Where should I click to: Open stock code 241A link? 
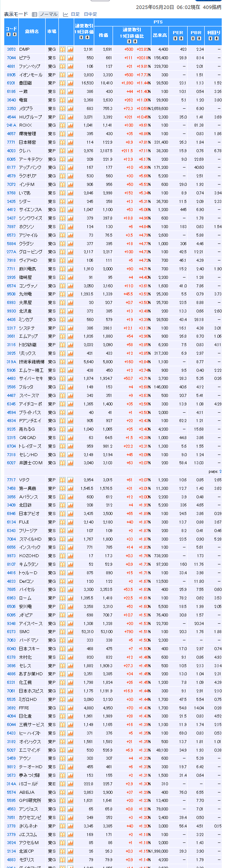11,125
